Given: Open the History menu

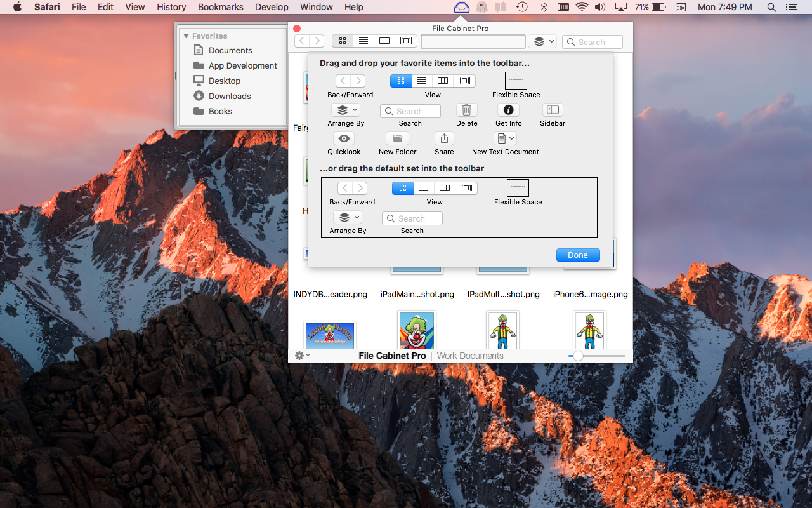Looking at the screenshot, I should [x=171, y=7].
